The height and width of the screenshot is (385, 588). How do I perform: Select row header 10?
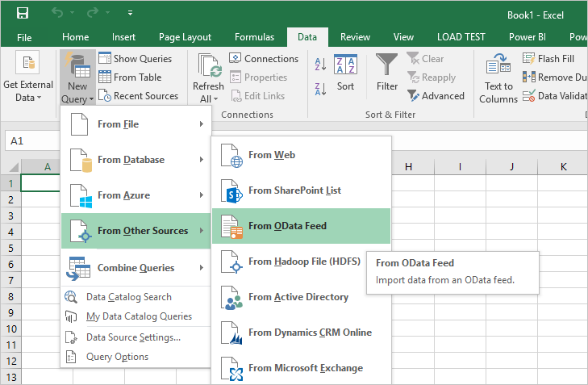coord(10,329)
